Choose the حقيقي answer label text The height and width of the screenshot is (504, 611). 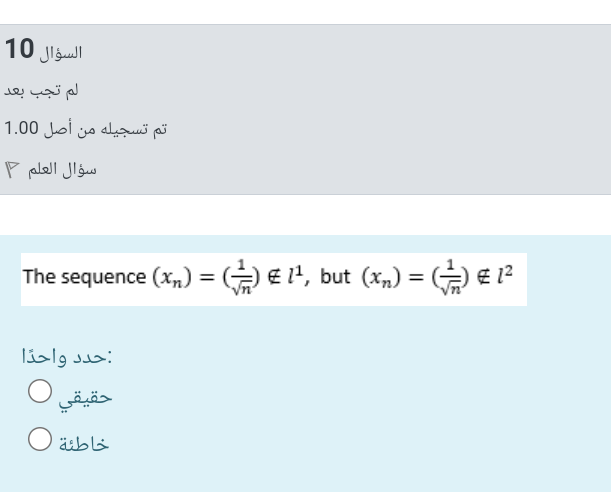coord(85,398)
